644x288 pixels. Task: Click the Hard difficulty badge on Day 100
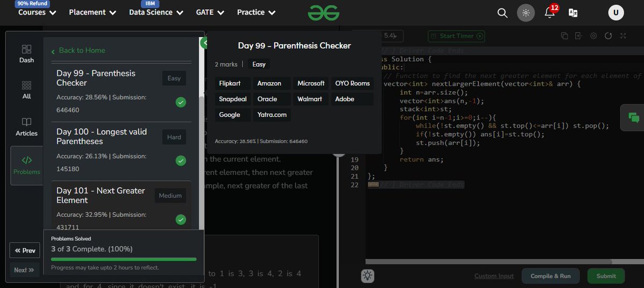[174, 137]
